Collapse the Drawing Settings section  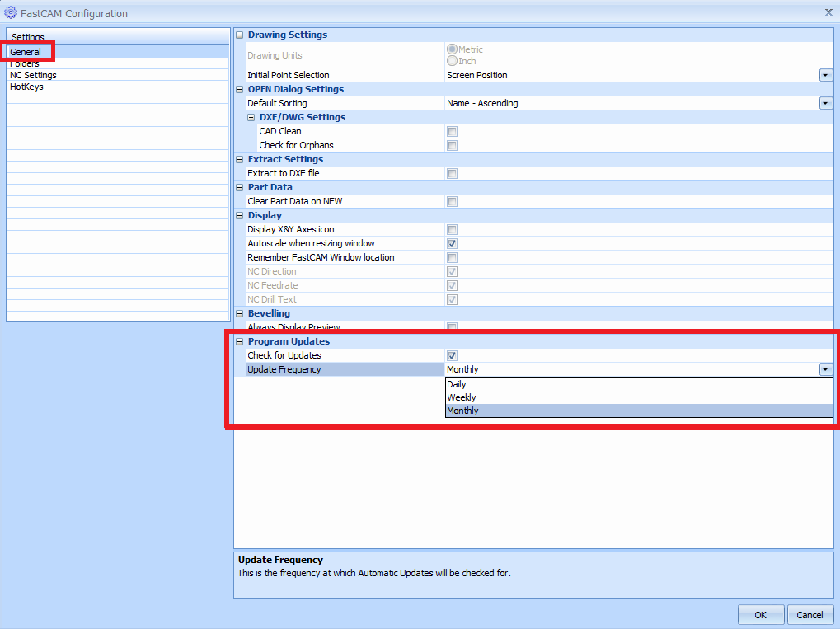[x=239, y=35]
